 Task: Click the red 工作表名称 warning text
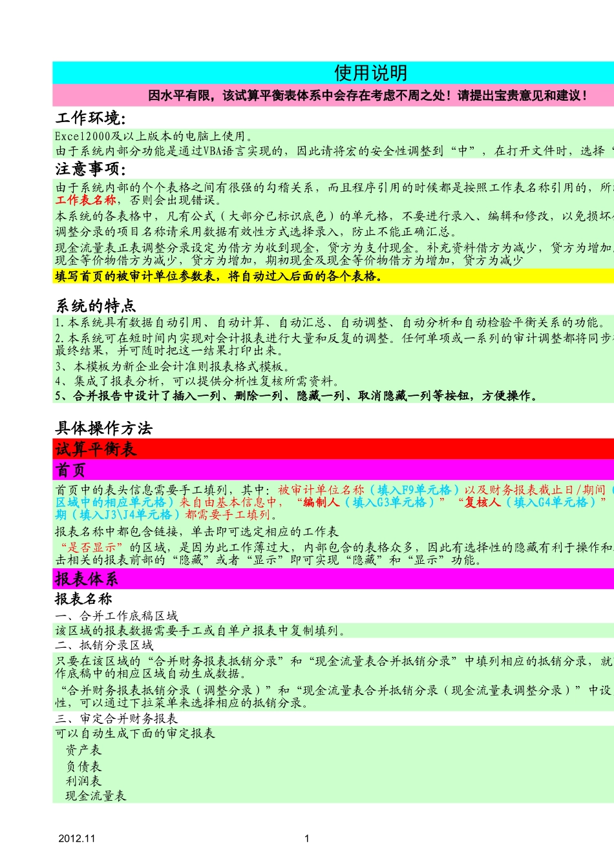click(86, 200)
